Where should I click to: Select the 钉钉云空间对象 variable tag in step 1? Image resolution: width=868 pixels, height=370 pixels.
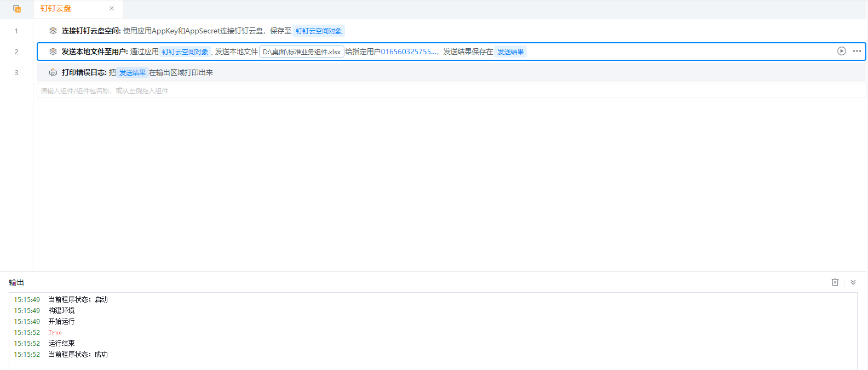(x=319, y=31)
